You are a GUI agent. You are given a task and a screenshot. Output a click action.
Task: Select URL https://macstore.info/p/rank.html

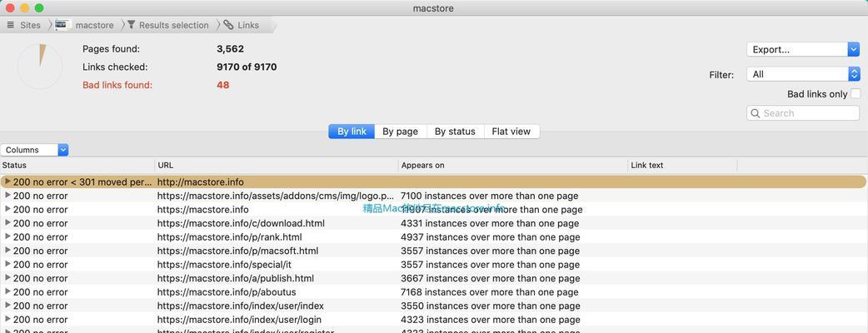229,237
